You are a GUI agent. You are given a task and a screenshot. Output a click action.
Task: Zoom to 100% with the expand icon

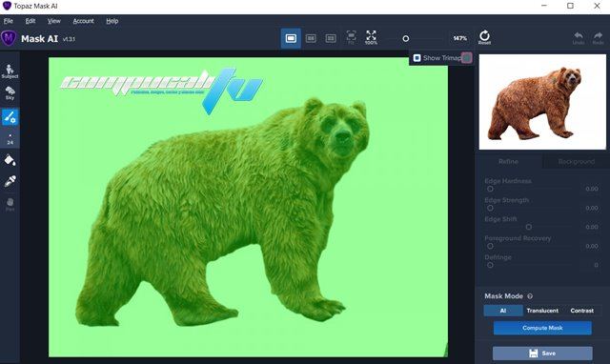tap(371, 37)
